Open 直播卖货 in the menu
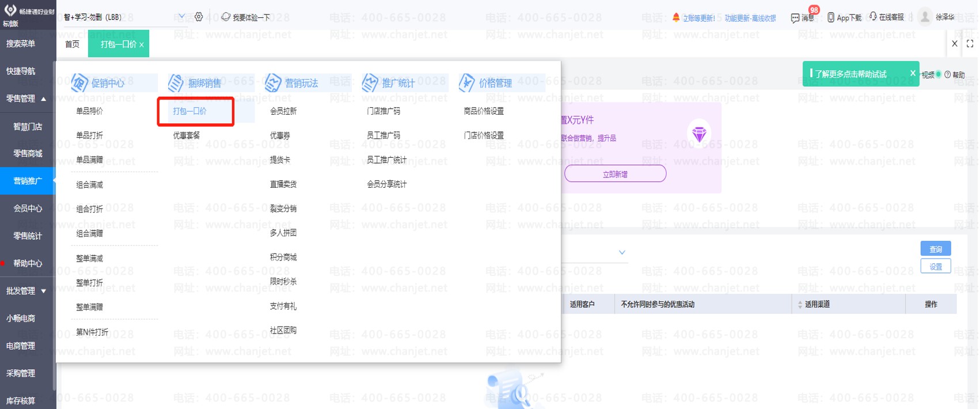Image resolution: width=980 pixels, height=409 pixels. click(283, 184)
